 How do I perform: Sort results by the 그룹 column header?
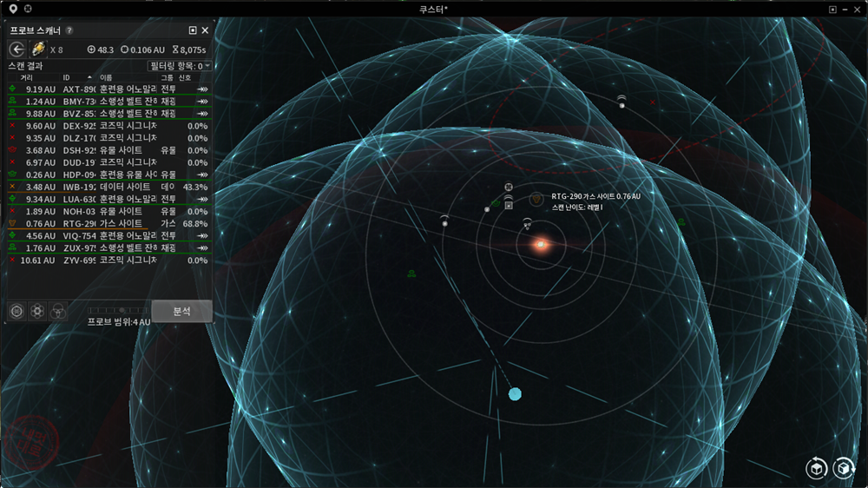[x=167, y=77]
